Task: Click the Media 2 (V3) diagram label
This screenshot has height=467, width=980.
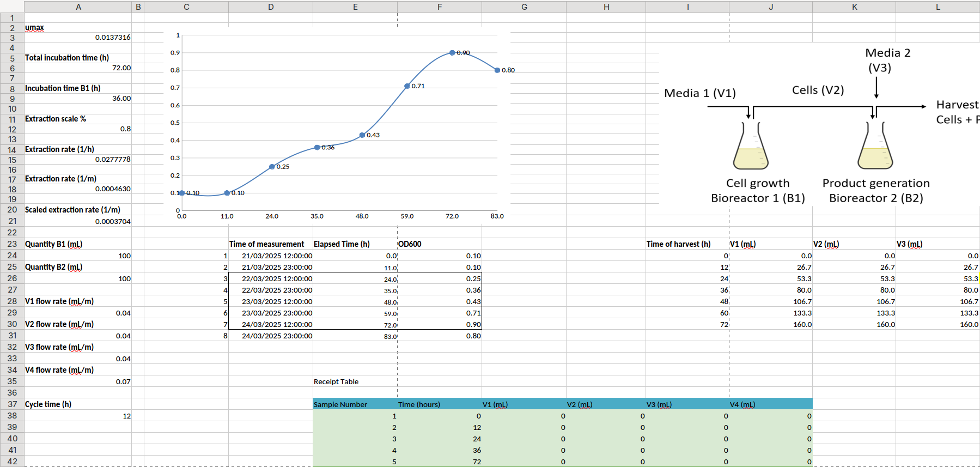Action: click(887, 60)
